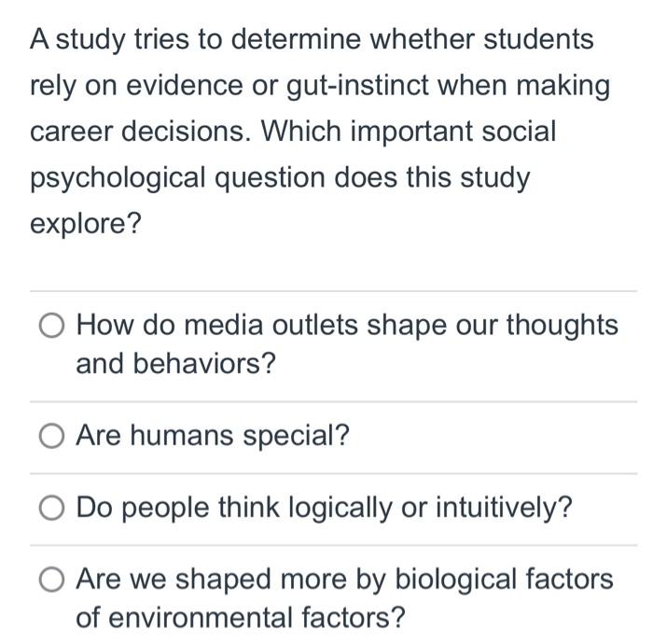Select 'Do people think logically or intuitively?' radio button
Screen dimensions: 653x644
52,508
